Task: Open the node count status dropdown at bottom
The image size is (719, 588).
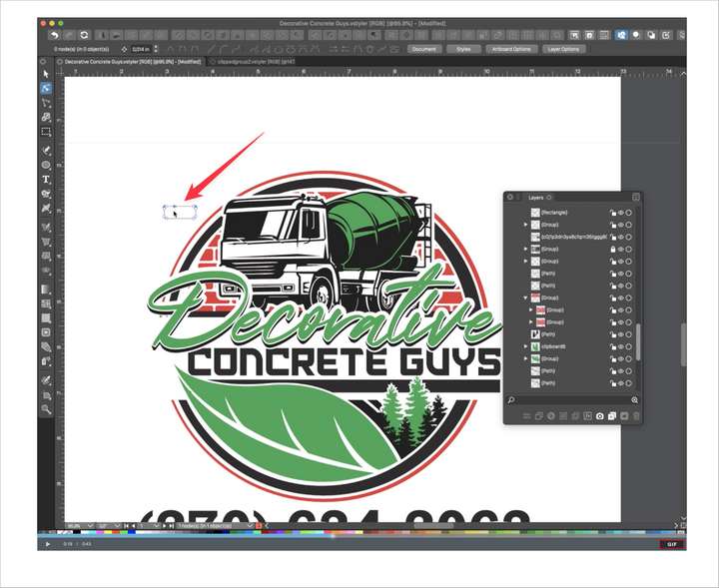Action: tap(251, 526)
